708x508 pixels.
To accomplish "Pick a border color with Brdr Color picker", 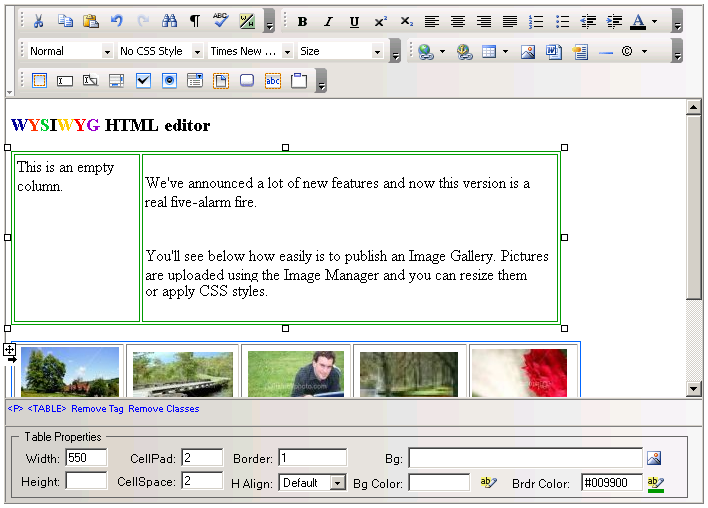I will 656,483.
